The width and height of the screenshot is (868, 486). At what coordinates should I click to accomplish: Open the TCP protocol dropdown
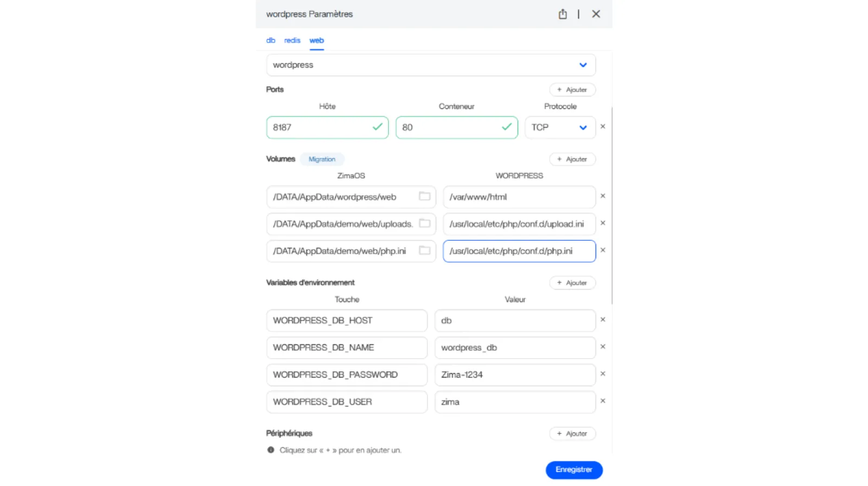560,127
